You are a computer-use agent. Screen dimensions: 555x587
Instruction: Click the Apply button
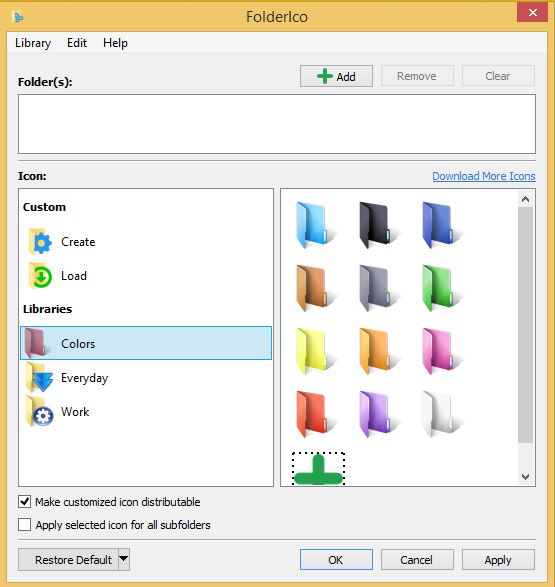tap(498, 560)
